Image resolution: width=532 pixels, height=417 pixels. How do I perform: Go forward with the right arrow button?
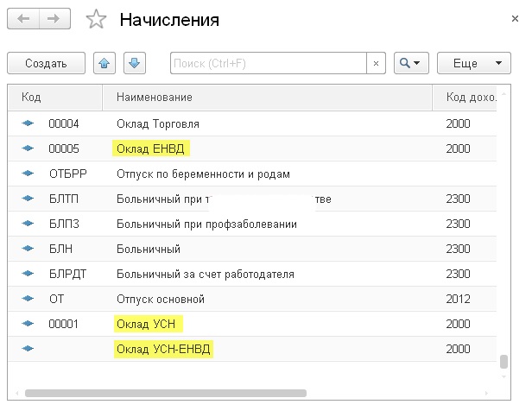pos(55,19)
